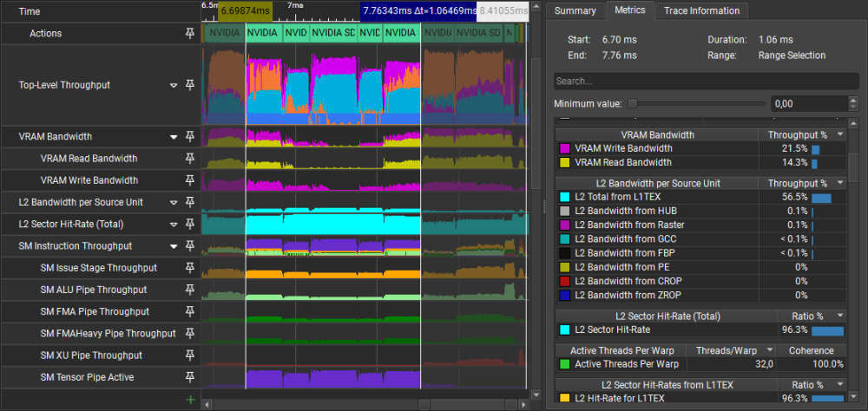This screenshot has height=411, width=868.
Task: Pin the Actions row
Action: 189,33
